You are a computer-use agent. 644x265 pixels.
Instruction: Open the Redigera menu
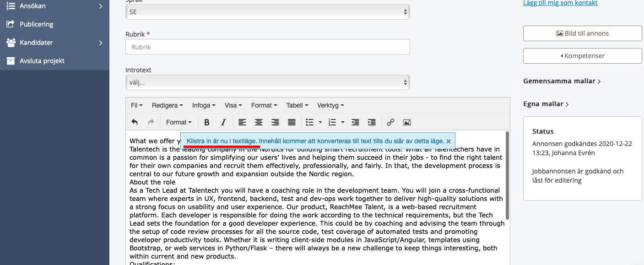pyautogui.click(x=168, y=105)
